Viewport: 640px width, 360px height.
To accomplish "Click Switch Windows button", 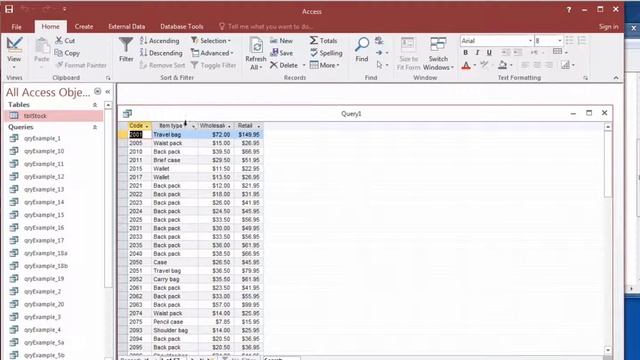I will tap(438, 53).
